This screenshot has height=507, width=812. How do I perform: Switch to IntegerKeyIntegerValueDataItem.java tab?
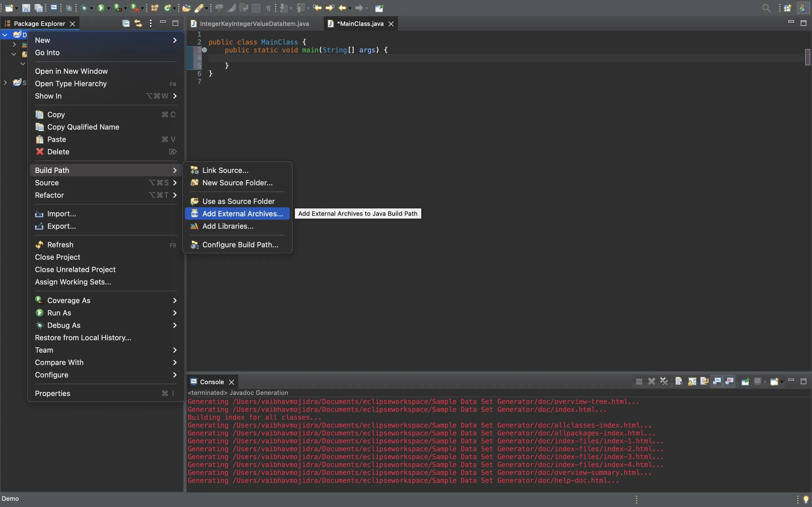tap(254, 24)
